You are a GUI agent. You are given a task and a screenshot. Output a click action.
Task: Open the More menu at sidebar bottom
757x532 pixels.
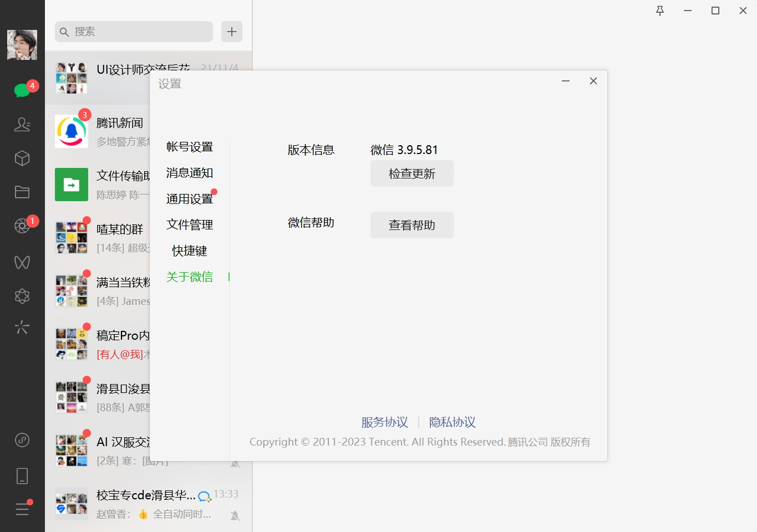22,509
